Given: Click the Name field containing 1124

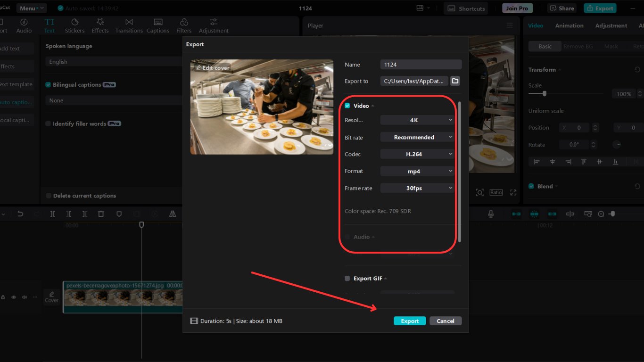Looking at the screenshot, I should (x=420, y=64).
